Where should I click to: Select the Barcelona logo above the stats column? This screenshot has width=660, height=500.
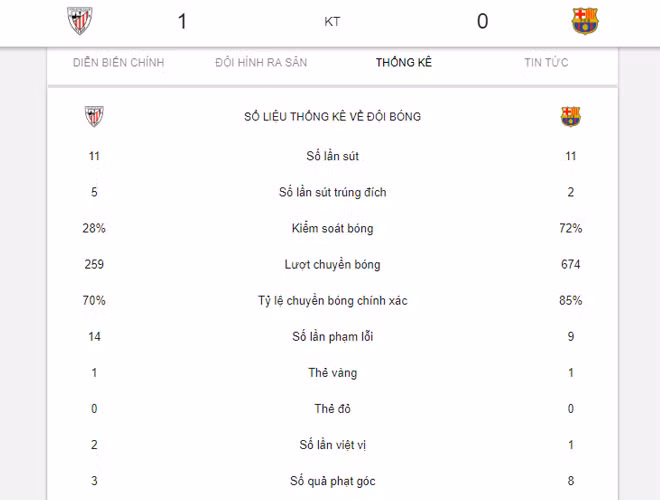click(571, 117)
